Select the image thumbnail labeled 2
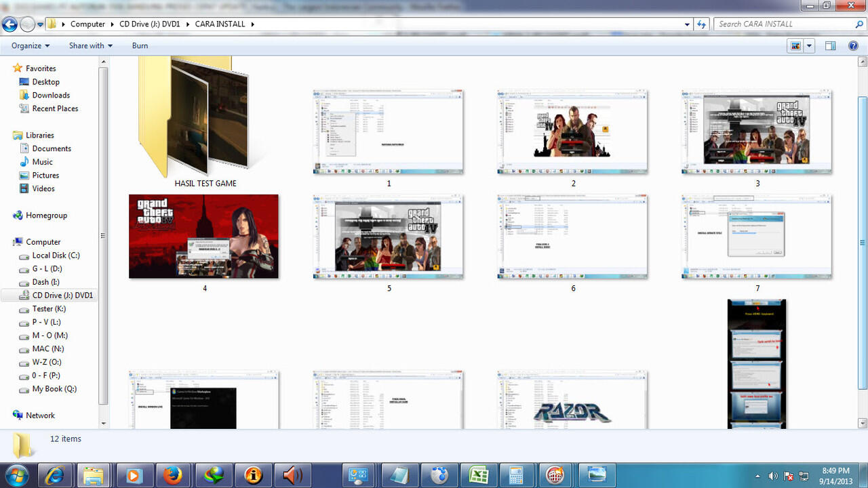This screenshot has width=868, height=488. pos(572,132)
